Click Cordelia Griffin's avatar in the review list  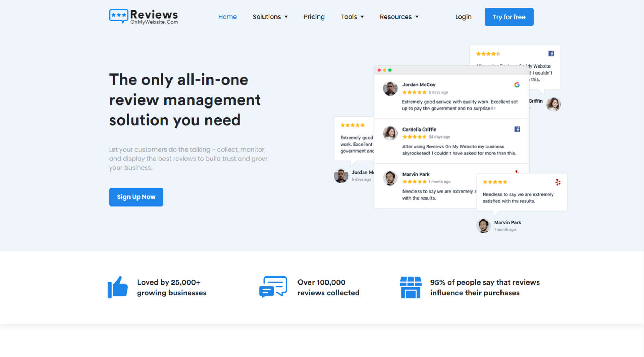390,133
